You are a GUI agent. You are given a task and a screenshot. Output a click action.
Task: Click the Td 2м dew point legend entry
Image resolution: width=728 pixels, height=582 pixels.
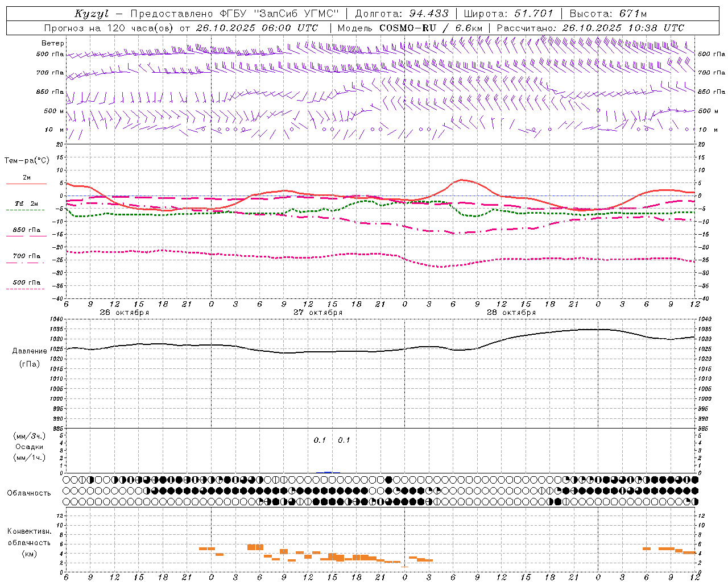[x=27, y=203]
